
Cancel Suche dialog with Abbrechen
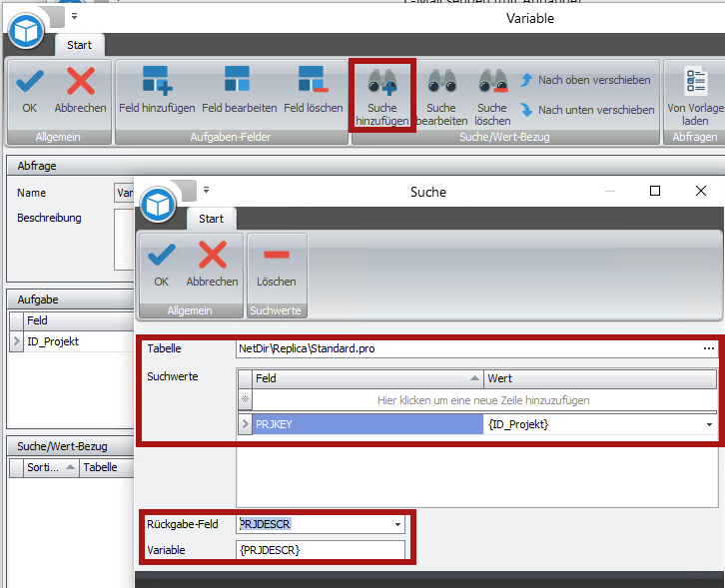click(213, 265)
